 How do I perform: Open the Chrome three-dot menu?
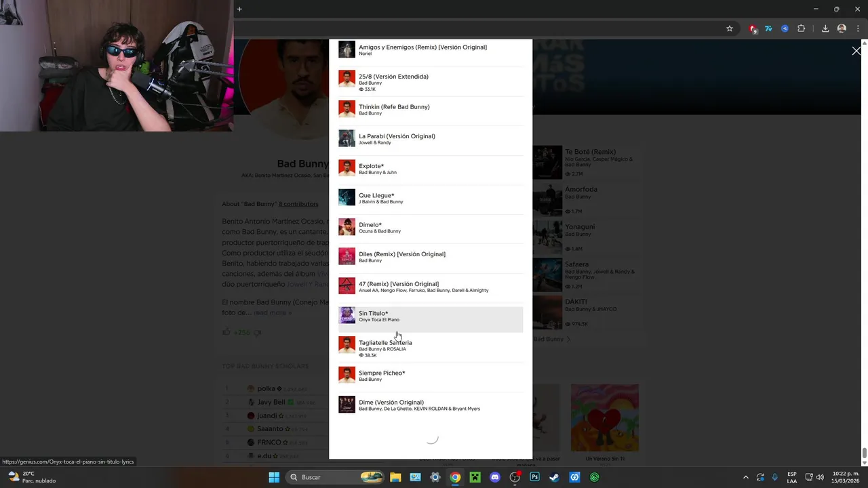pyautogui.click(x=858, y=28)
